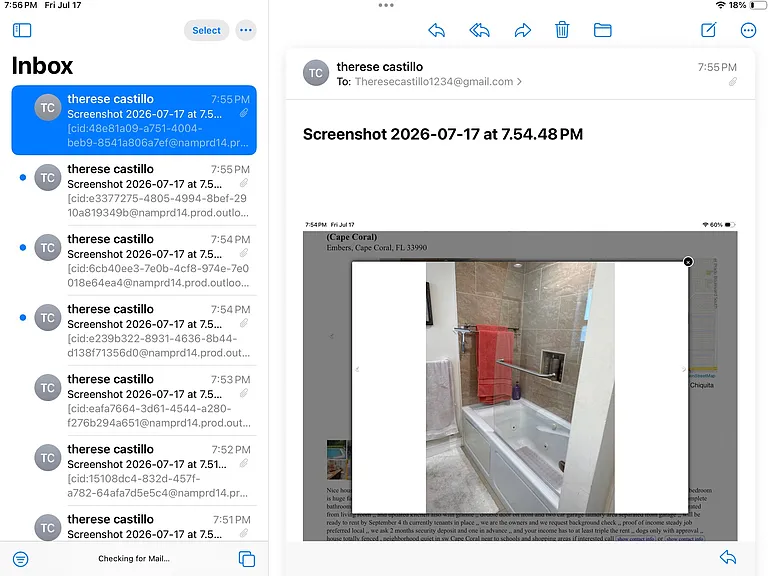
Task: Open email with cid:6cb40ee3 preview
Action: (x=134, y=261)
